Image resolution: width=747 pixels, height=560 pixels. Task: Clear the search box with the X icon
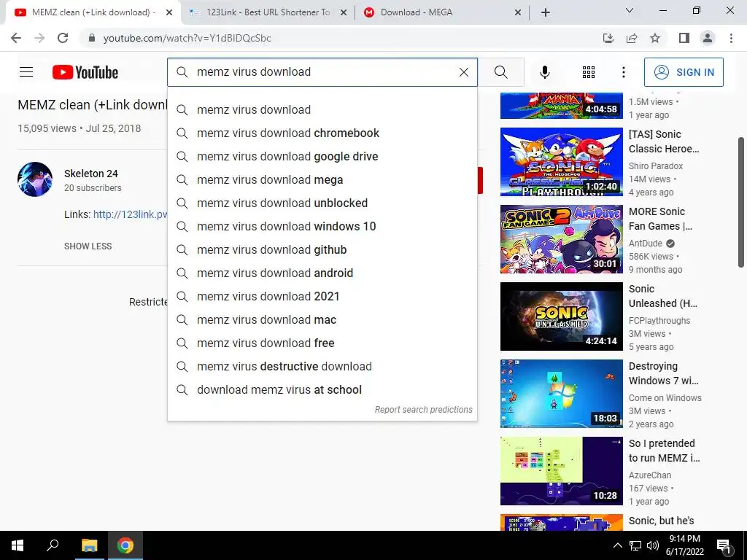(463, 72)
